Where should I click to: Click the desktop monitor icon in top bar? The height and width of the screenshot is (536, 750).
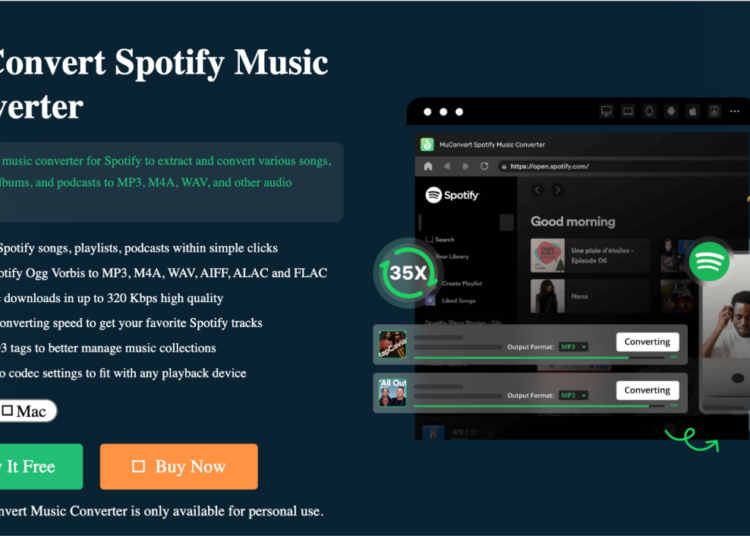(x=607, y=111)
